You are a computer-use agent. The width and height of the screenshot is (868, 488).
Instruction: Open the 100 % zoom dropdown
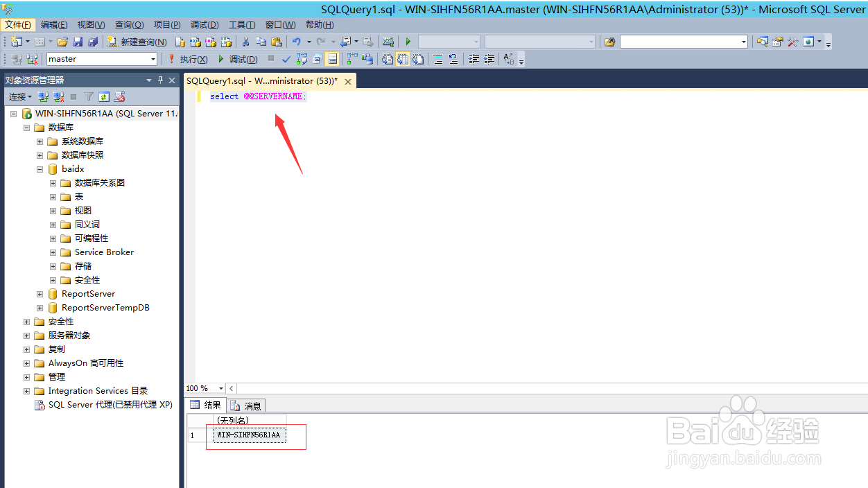point(221,388)
